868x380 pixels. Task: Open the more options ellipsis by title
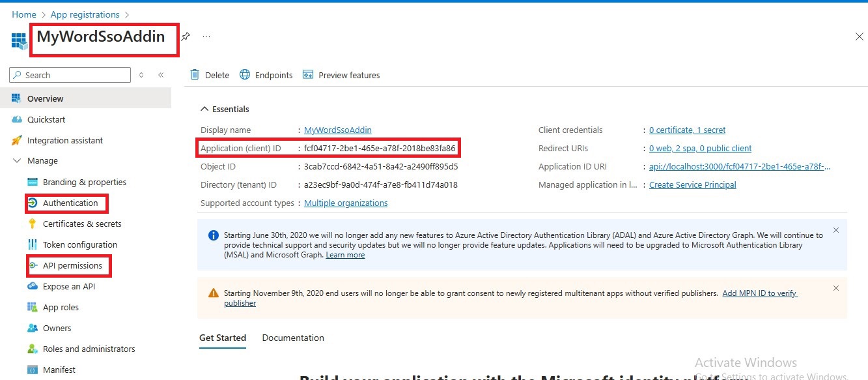pyautogui.click(x=206, y=37)
